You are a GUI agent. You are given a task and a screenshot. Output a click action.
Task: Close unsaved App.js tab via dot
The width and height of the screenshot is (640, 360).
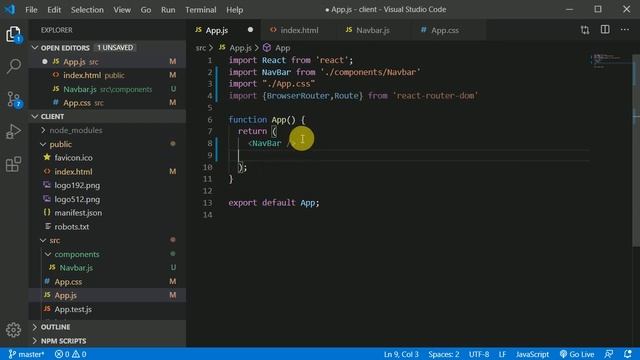tap(250, 30)
